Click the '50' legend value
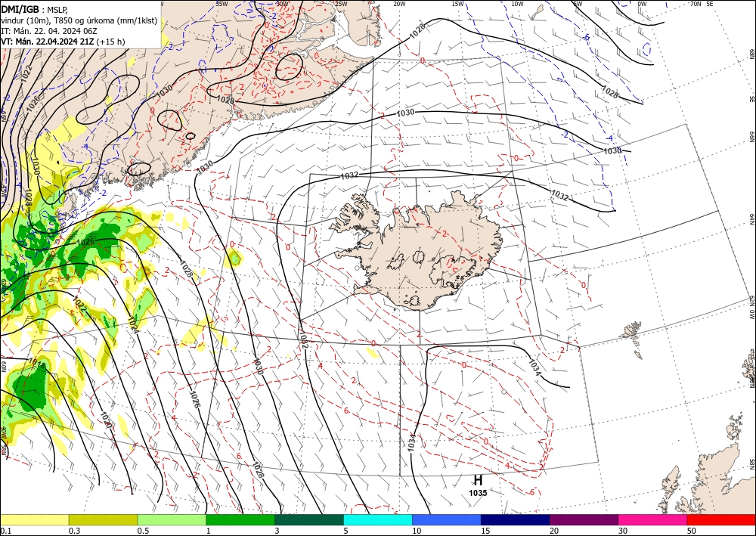This screenshot has width=756, height=536. click(692, 531)
